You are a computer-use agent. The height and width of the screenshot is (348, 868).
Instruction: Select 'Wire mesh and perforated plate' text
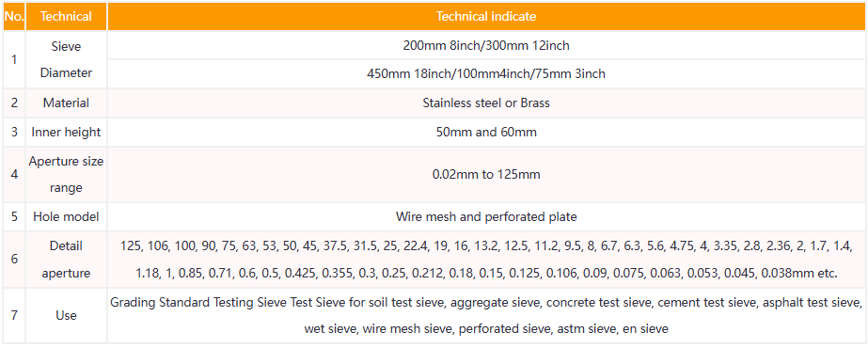[x=486, y=217]
